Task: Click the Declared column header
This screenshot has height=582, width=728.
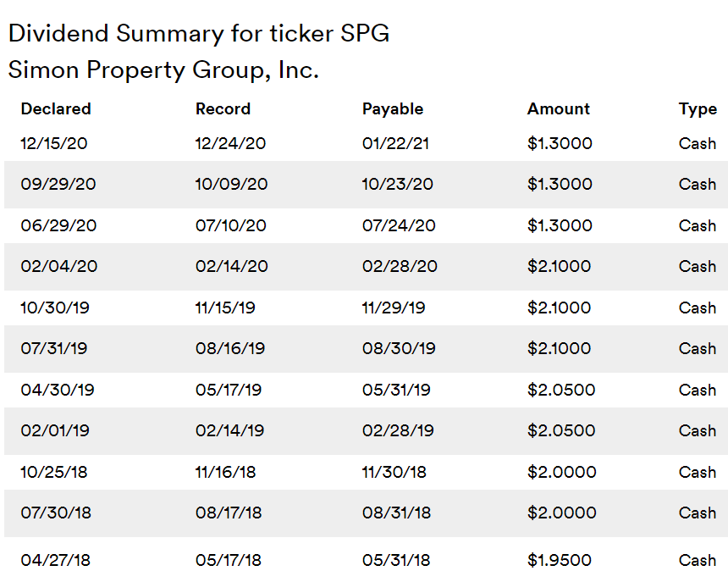Action: 56,109
